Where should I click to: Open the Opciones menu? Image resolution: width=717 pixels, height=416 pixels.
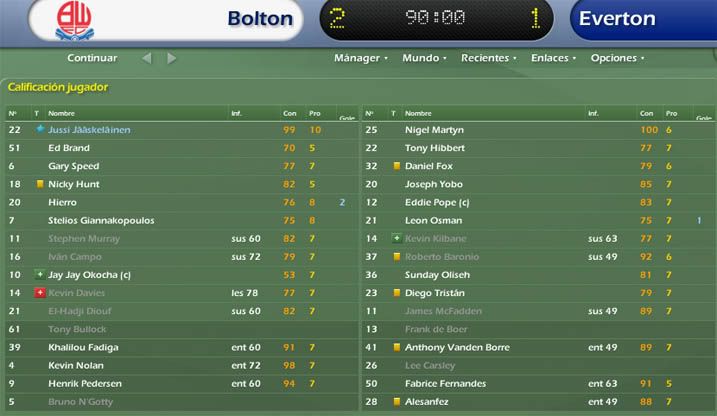coord(617,58)
